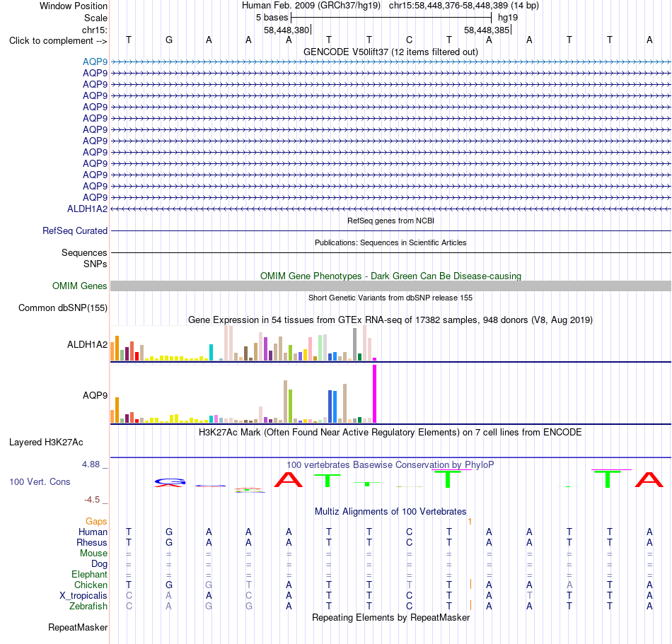Screen dimensions: 672x644
Task: Open the 100 Vert. Cons track label
Action: click(x=40, y=481)
